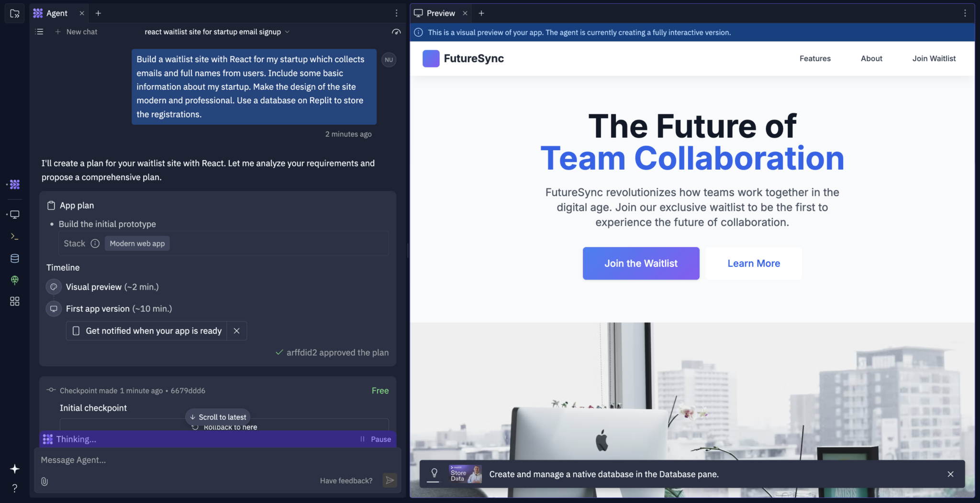Open the chat history list icon
Image resolution: width=980 pixels, height=503 pixels.
pyautogui.click(x=39, y=32)
